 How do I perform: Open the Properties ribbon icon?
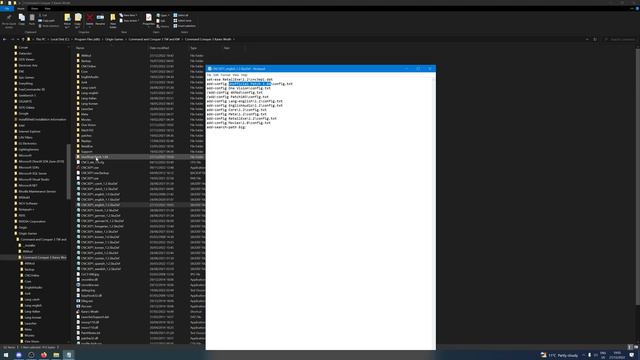coord(149,20)
